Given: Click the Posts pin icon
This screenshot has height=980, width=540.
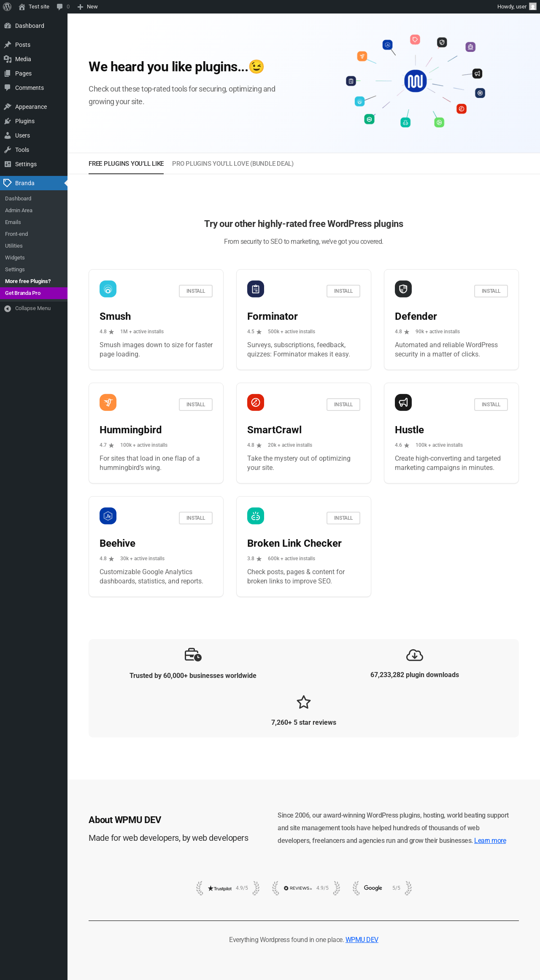Looking at the screenshot, I should pos(8,45).
